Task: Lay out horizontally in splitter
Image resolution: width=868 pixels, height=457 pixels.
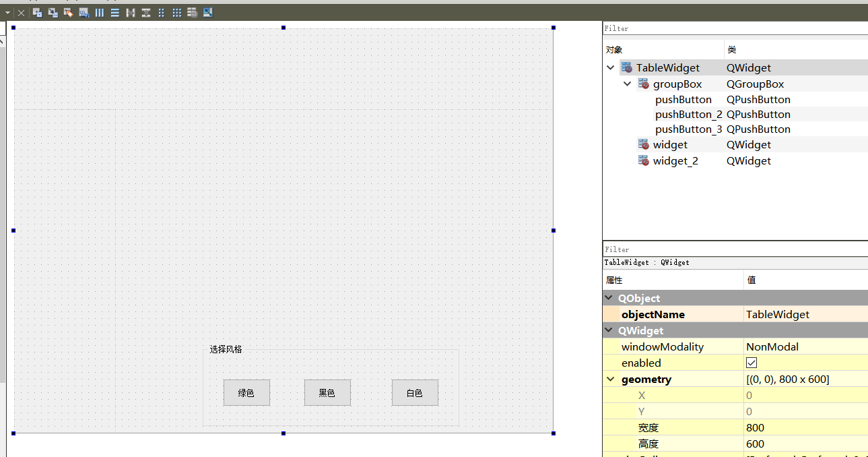Action: click(x=131, y=12)
